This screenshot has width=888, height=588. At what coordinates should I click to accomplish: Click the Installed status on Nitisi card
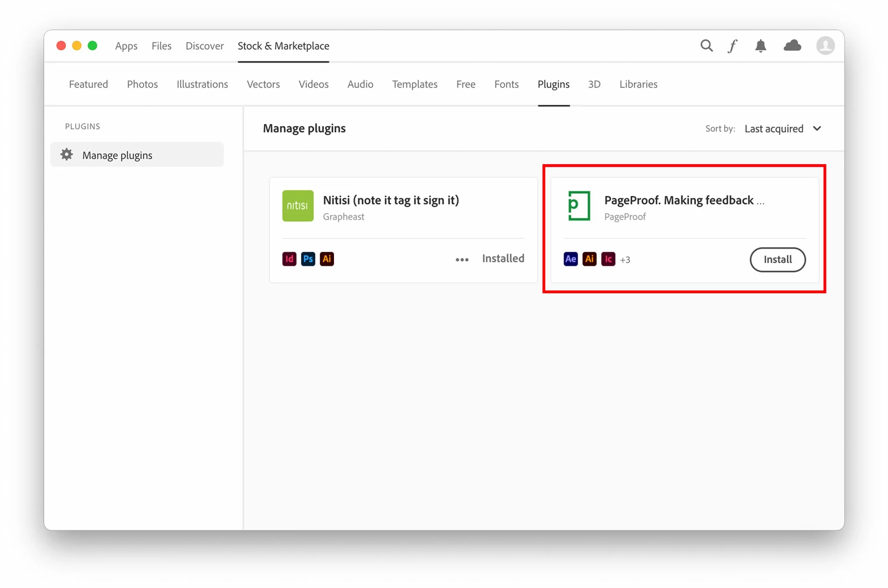click(x=503, y=259)
